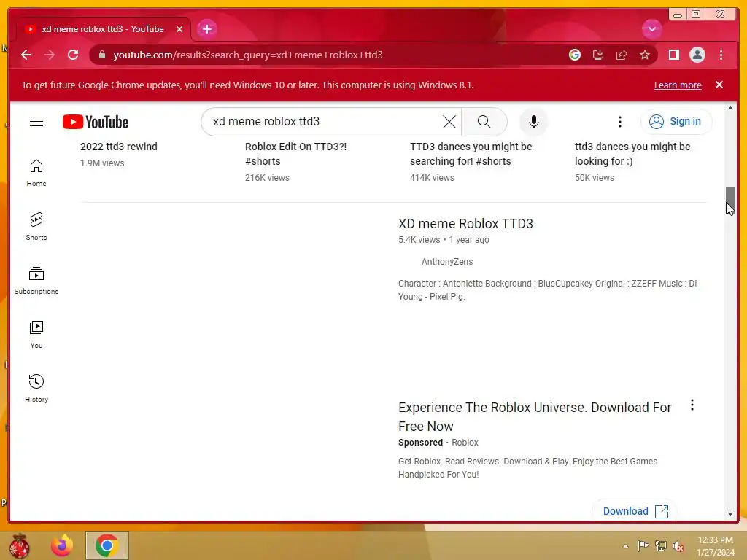Screen dimensions: 747x560
Task: Click the '5.4K views • 1 year ago' text
Action: point(444,239)
